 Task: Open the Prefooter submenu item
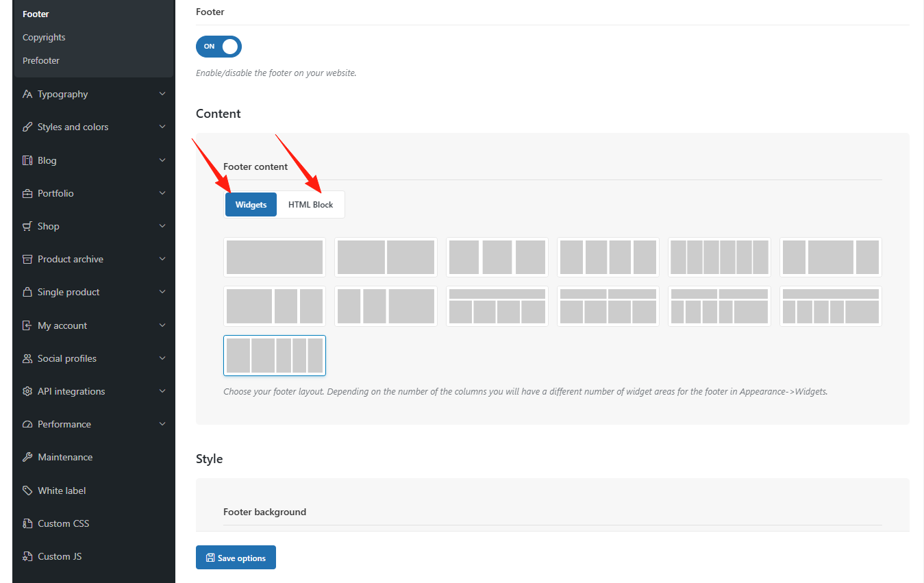(x=41, y=60)
